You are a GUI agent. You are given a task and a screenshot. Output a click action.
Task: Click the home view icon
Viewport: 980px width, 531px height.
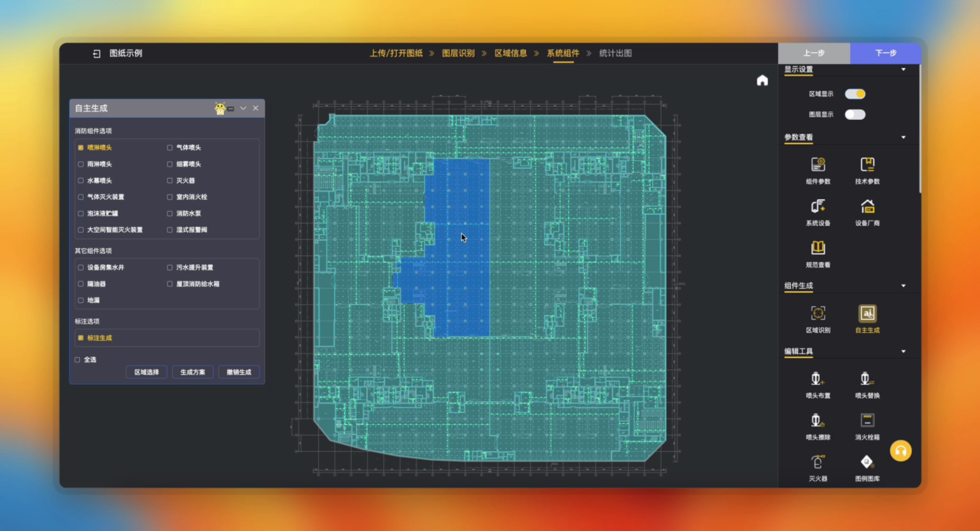(x=762, y=81)
